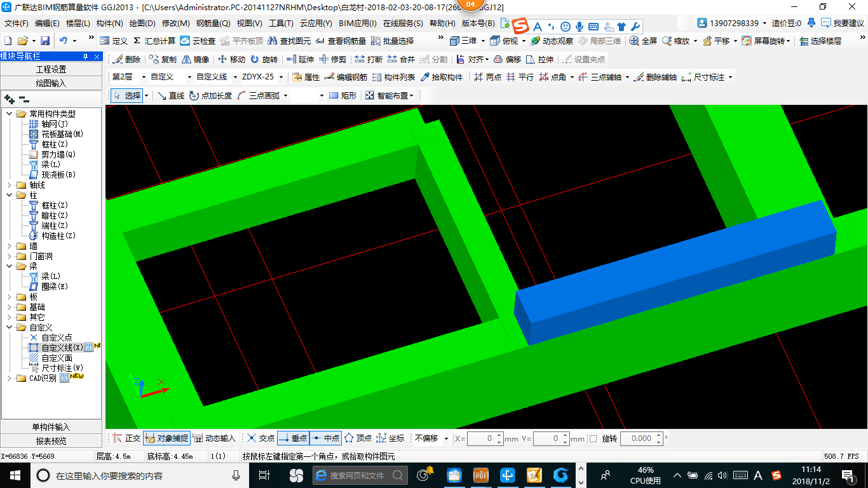Screen dimensions: 868x488
Task: Click 我要建议 feedback link
Action: click(843, 24)
